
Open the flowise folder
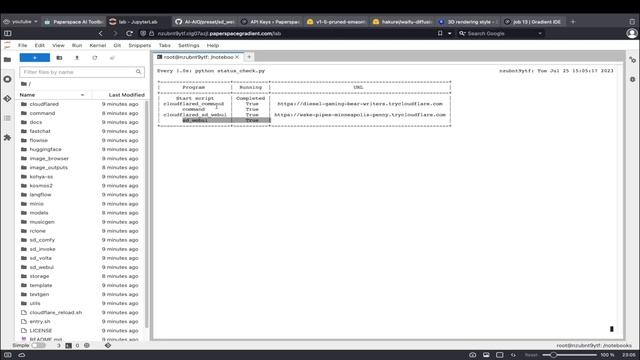[38, 140]
